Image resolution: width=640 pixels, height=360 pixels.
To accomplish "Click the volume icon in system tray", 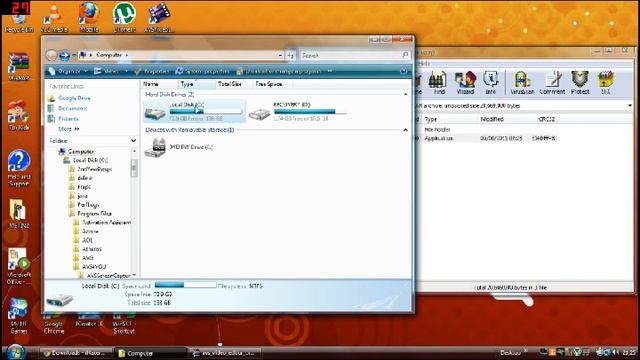I will (615, 352).
